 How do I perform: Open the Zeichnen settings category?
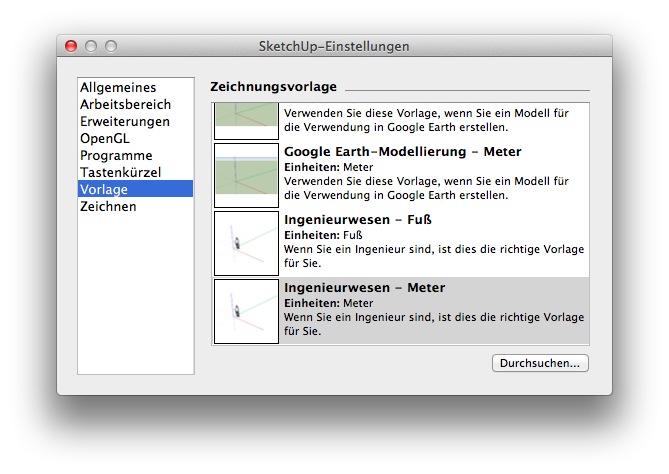point(108,207)
